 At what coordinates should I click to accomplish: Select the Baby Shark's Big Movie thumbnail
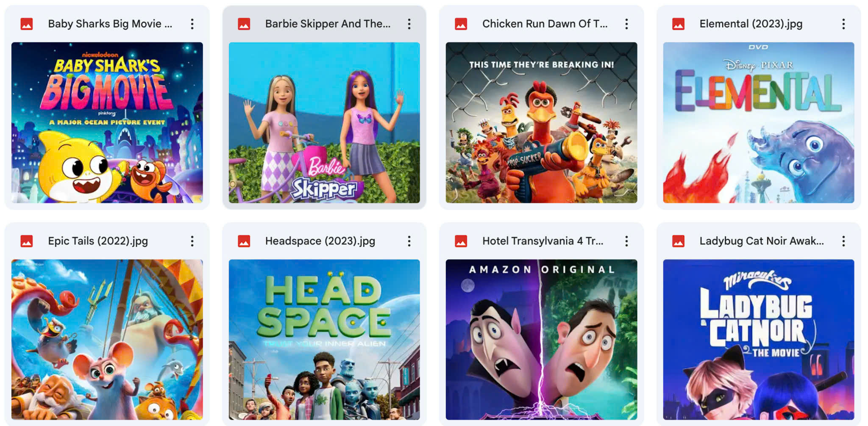pyautogui.click(x=107, y=122)
